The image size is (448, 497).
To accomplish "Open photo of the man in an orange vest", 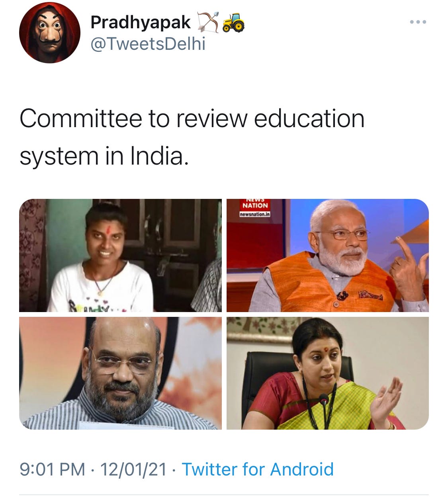I will tap(328, 255).
